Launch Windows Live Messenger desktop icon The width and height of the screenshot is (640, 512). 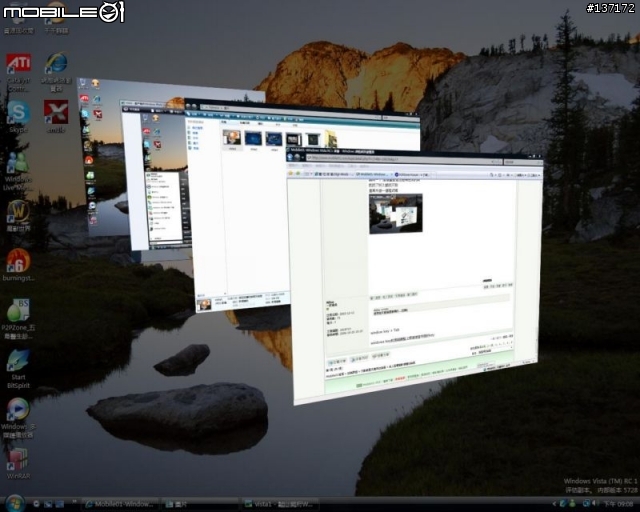(x=17, y=171)
